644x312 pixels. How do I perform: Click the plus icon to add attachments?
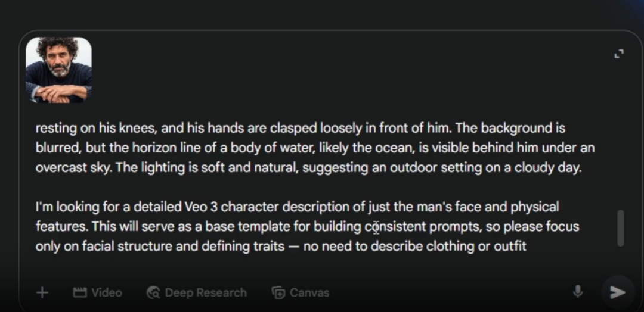(x=42, y=292)
